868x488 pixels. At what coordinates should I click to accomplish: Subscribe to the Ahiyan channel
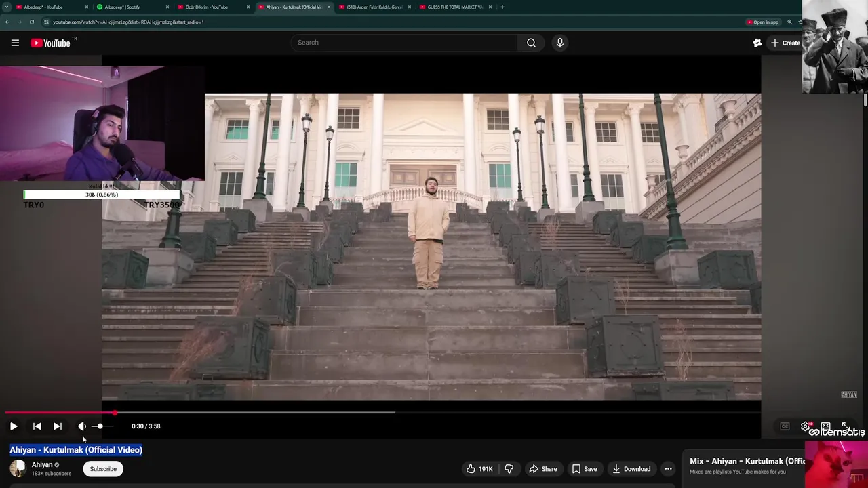pos(103,469)
